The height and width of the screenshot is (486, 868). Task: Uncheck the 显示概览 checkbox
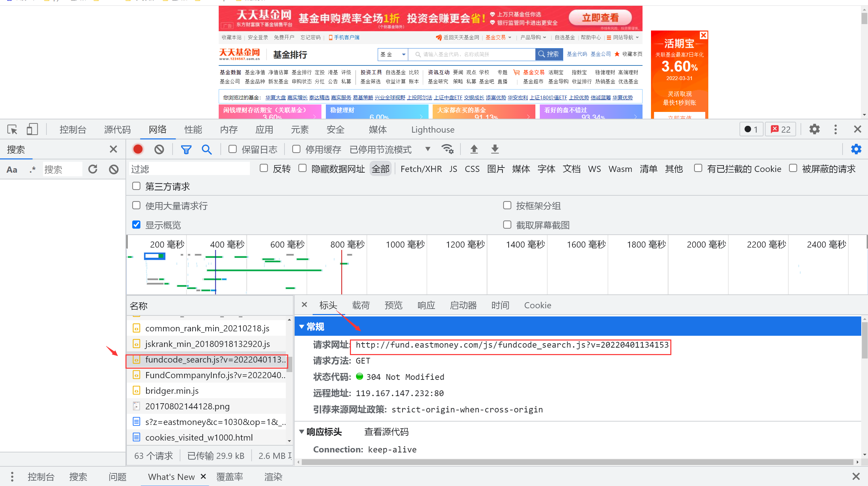[x=136, y=225]
